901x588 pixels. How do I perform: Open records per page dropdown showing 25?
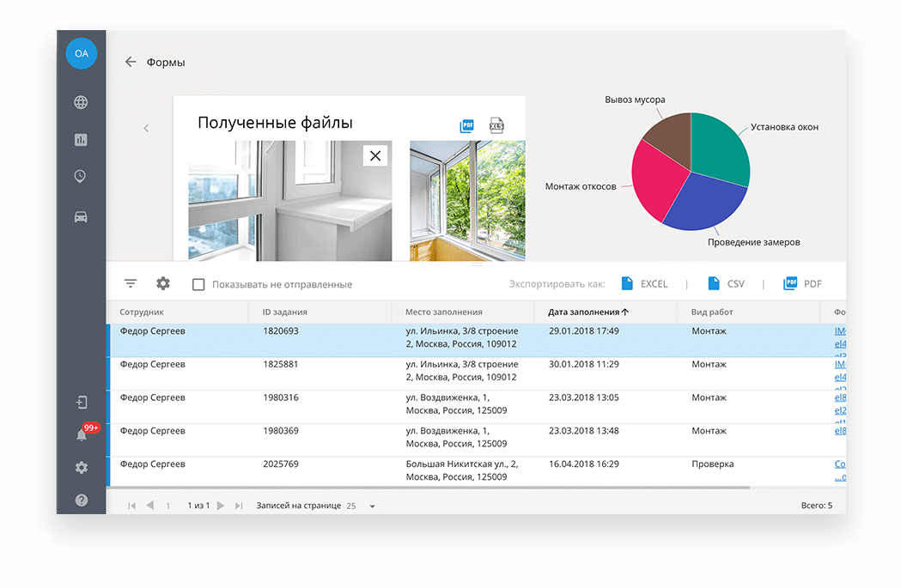361,506
